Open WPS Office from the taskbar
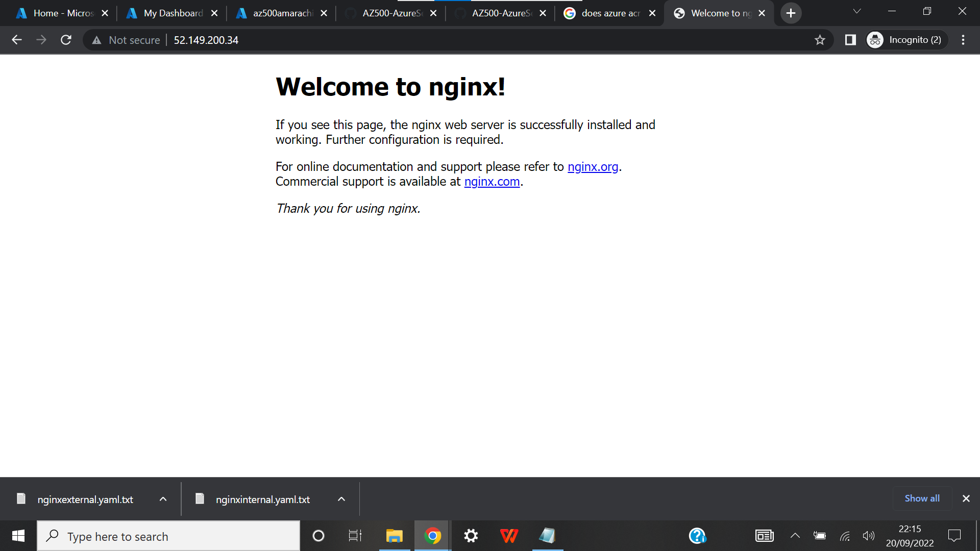Image resolution: width=980 pixels, height=551 pixels. coord(509,536)
